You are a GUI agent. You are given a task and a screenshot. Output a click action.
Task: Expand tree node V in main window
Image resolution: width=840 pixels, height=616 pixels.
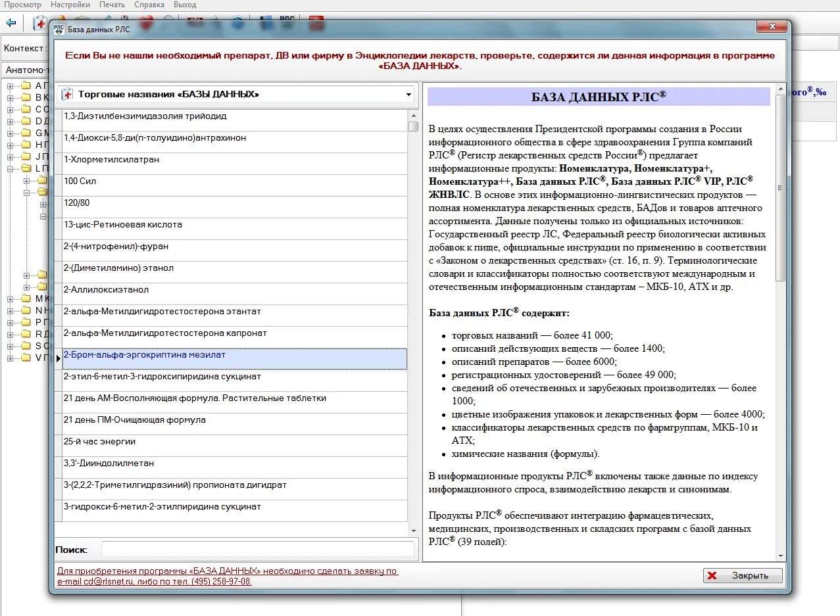[11, 358]
